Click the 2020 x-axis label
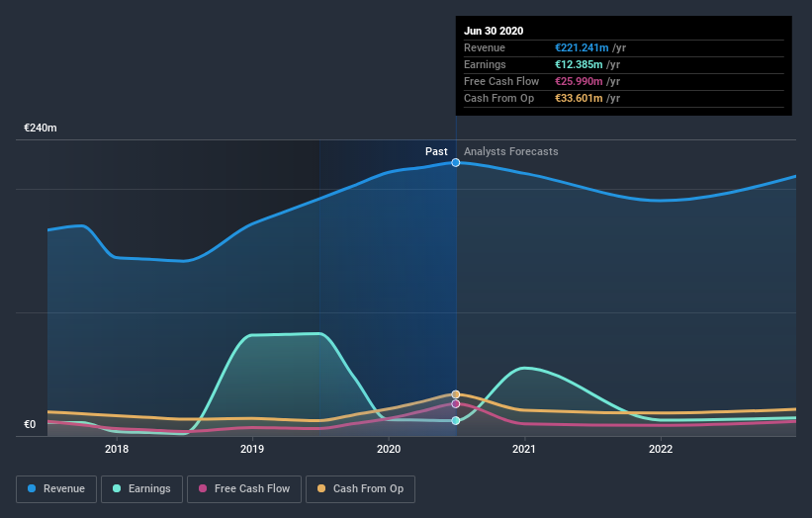812x518 pixels. pyautogui.click(x=389, y=449)
